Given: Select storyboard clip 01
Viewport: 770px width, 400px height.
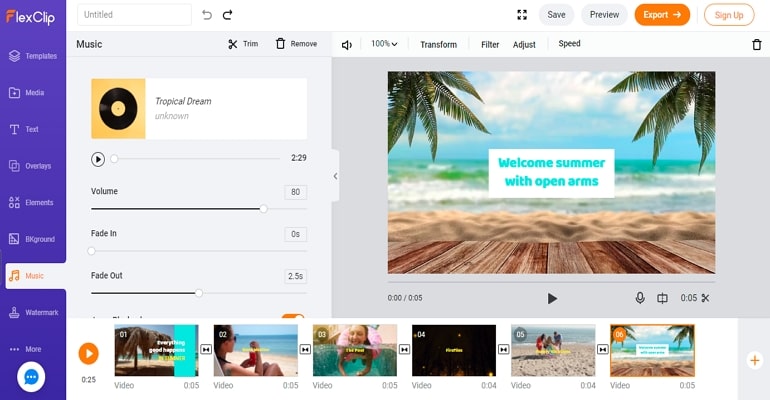Looking at the screenshot, I should point(157,350).
